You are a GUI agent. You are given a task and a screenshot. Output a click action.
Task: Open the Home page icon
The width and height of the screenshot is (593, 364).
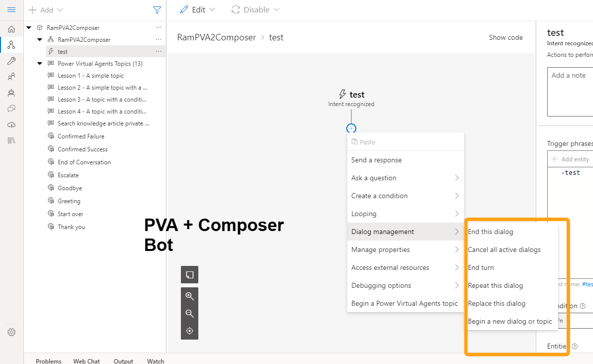11,29
